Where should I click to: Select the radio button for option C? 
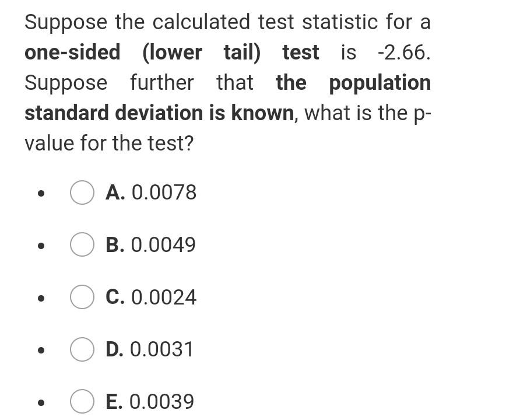pyautogui.click(x=82, y=297)
